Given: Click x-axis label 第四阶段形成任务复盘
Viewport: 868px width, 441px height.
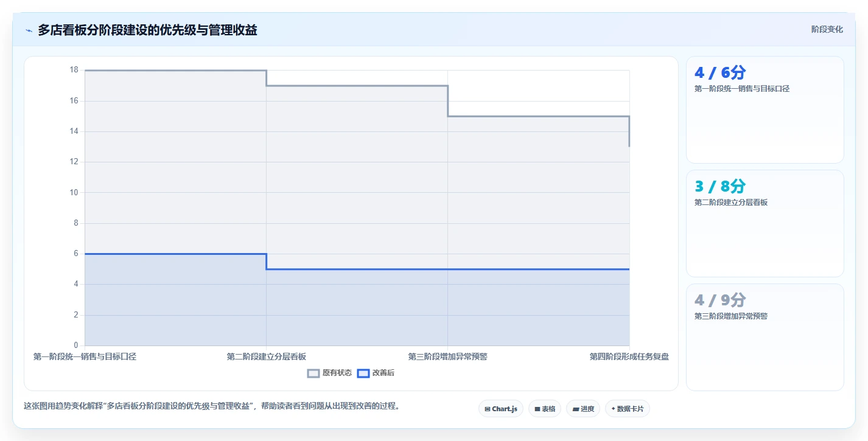Looking at the screenshot, I should coord(629,356).
